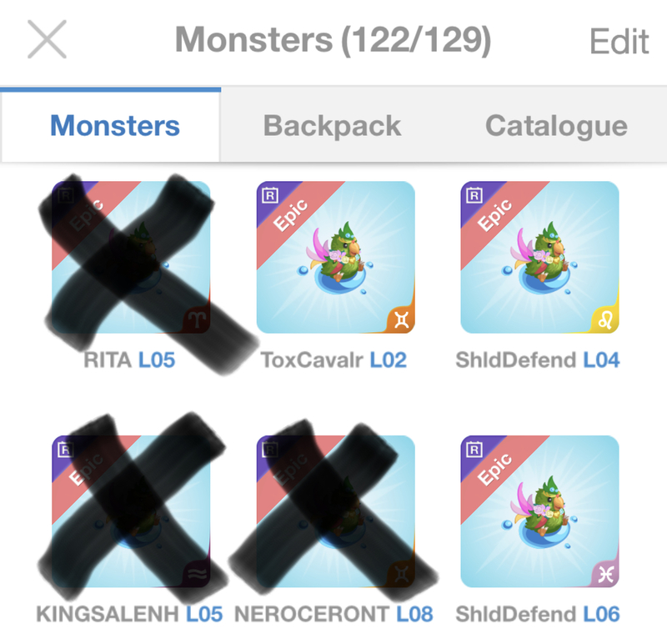Select the Monsters tab
This screenshot has height=644, width=667.
[115, 126]
